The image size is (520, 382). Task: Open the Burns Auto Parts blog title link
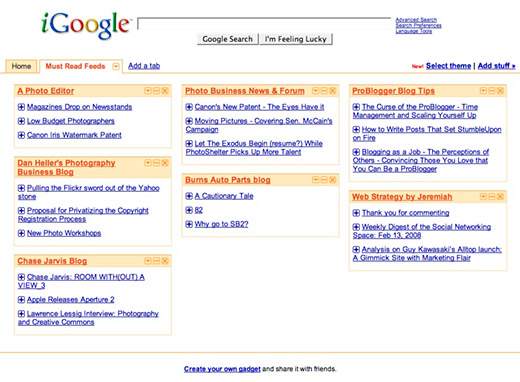tap(228, 180)
